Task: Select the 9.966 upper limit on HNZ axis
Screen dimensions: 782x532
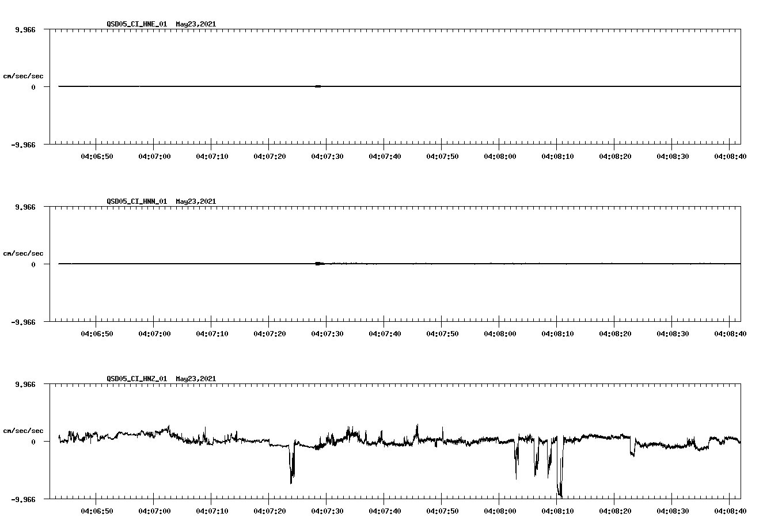Action: tap(25, 384)
